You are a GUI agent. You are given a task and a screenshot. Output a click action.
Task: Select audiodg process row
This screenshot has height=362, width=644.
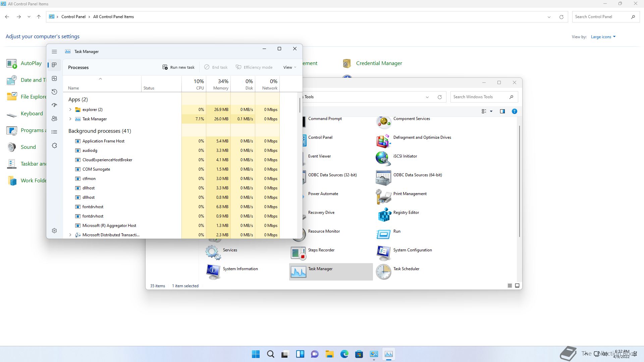(x=171, y=150)
